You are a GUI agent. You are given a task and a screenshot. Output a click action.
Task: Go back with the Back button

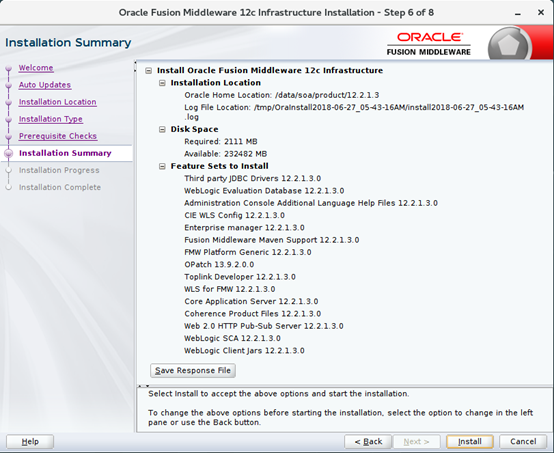click(368, 442)
